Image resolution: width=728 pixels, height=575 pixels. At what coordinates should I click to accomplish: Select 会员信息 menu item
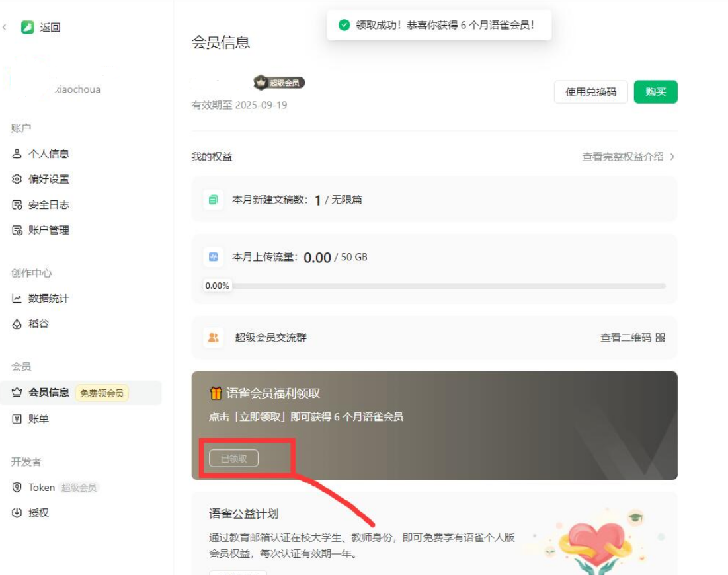48,393
